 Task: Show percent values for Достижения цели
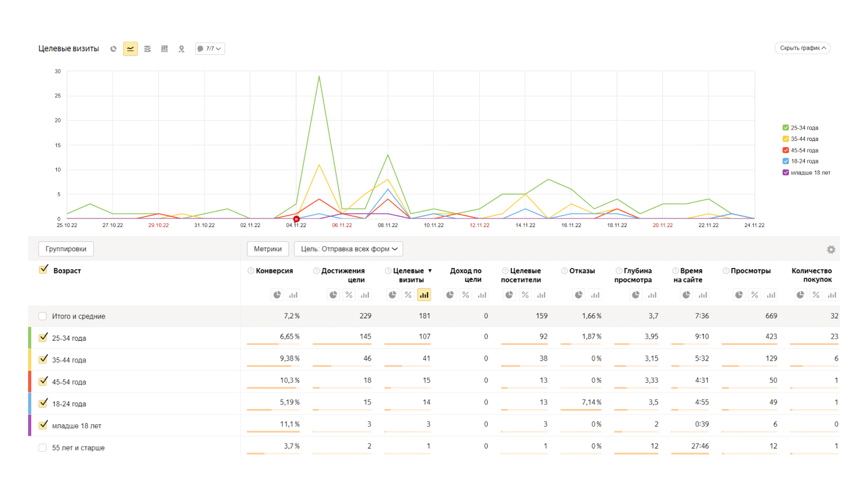[x=349, y=295]
